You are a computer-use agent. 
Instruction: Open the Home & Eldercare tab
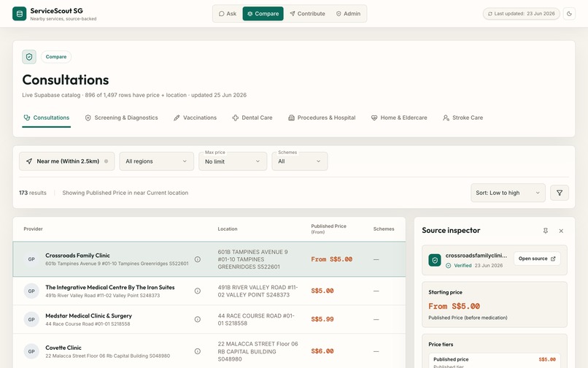tap(399, 118)
